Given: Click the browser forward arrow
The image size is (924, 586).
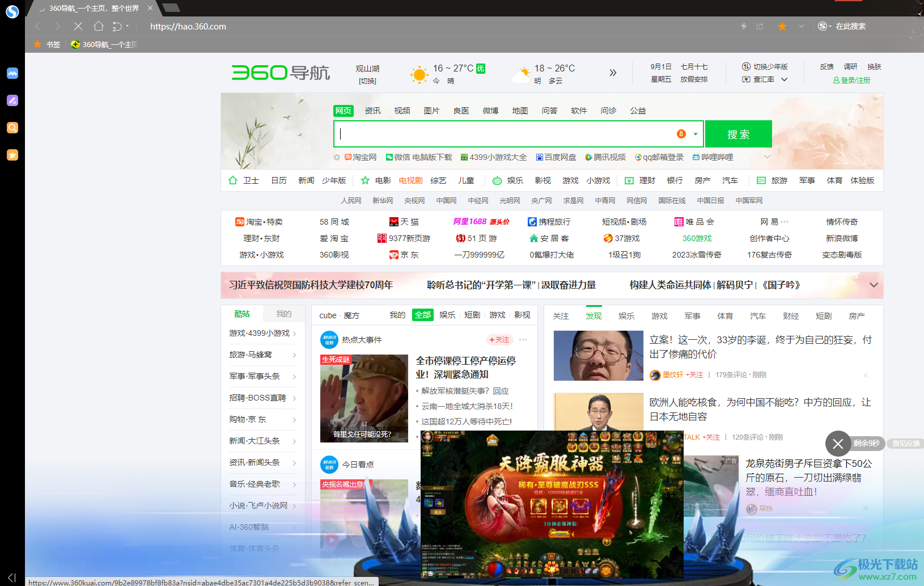Looking at the screenshot, I should pos(57,26).
